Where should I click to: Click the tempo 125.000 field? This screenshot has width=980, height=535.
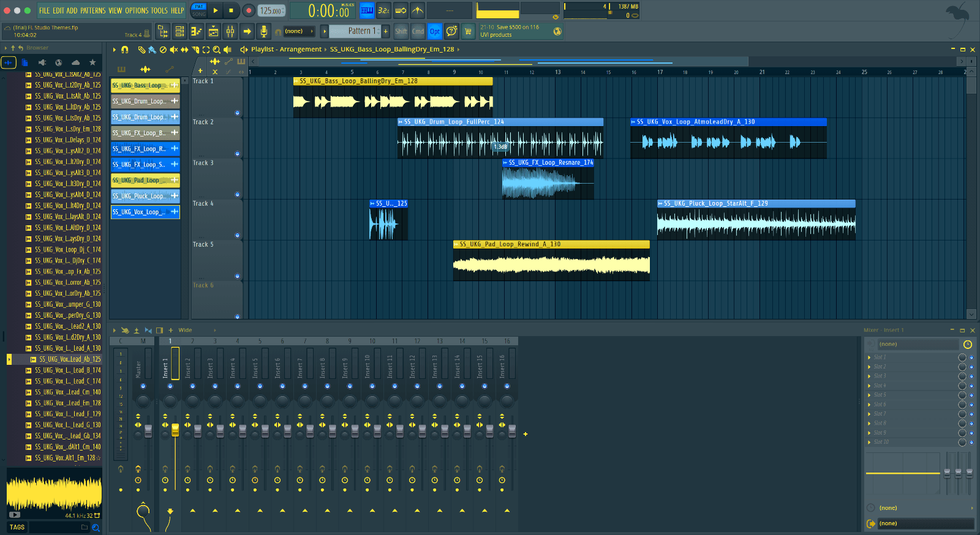click(271, 10)
